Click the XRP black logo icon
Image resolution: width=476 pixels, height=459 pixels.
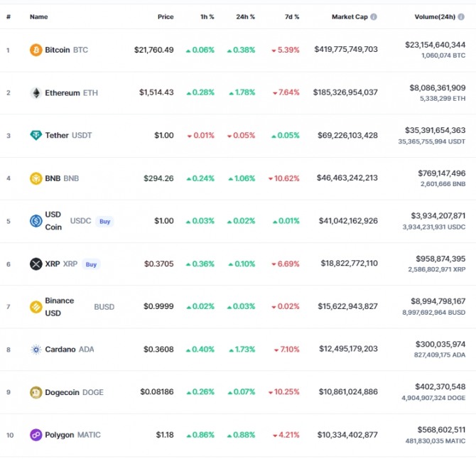coord(36,264)
